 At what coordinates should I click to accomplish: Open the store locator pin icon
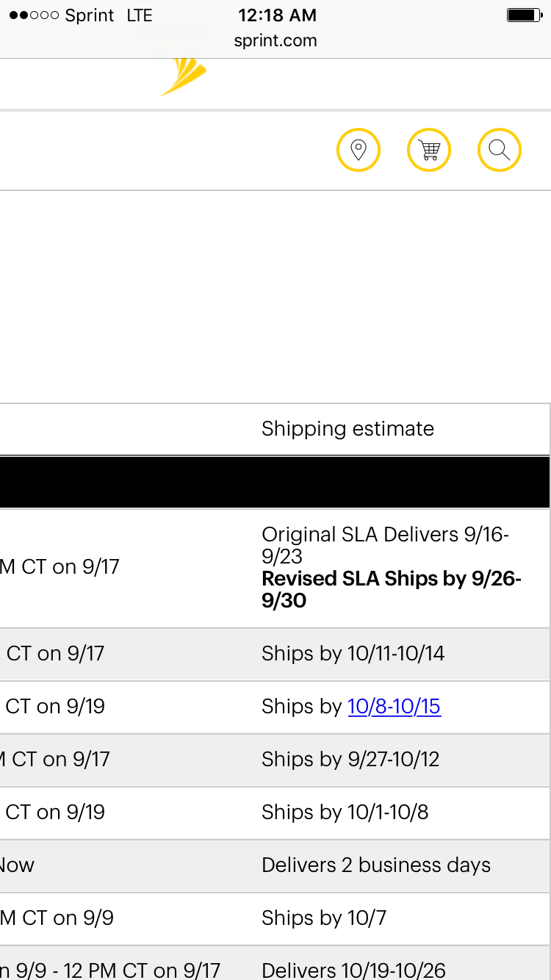359,150
